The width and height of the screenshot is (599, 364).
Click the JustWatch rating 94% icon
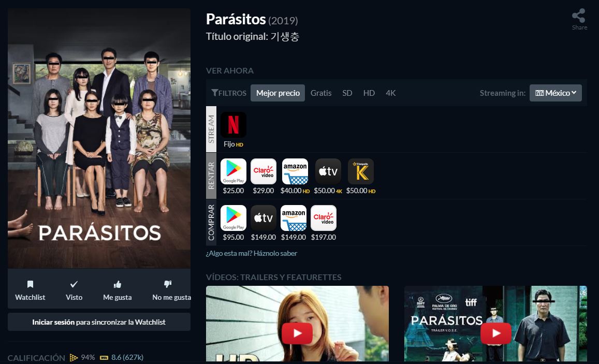(74, 357)
